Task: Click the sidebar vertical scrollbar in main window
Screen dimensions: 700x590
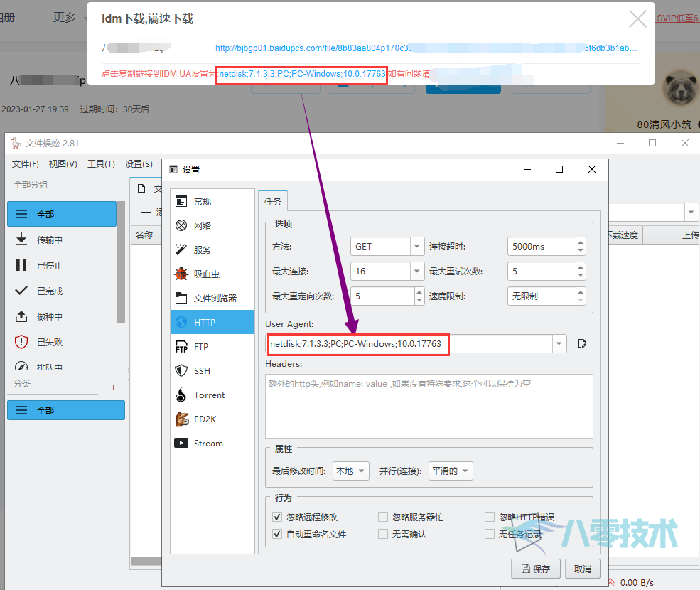Action: click(121, 262)
